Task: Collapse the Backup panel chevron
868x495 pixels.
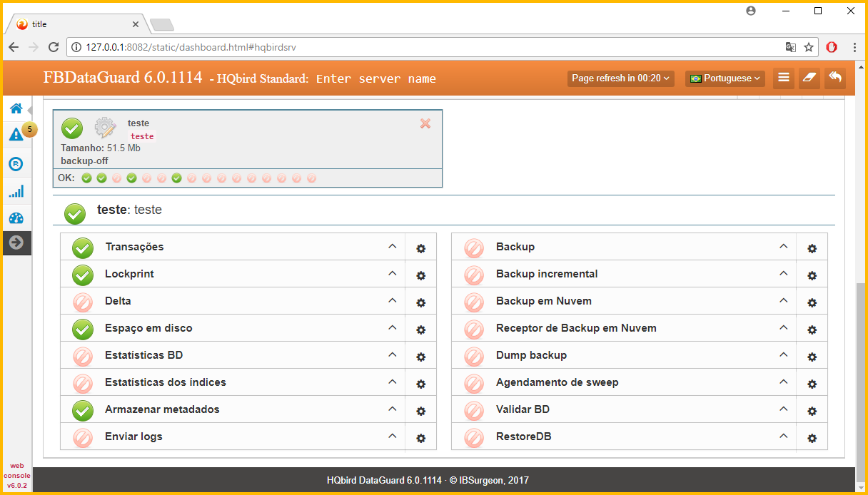Action: click(783, 246)
